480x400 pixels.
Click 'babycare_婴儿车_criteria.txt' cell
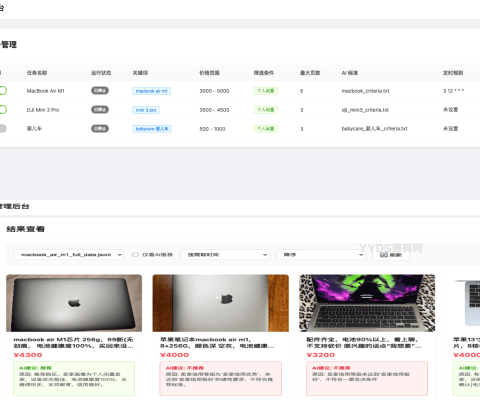pos(375,129)
